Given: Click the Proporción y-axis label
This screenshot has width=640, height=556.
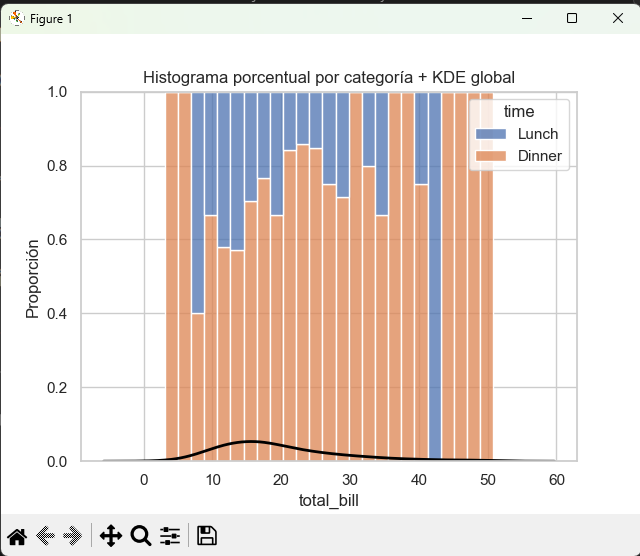Looking at the screenshot, I should point(33,277).
